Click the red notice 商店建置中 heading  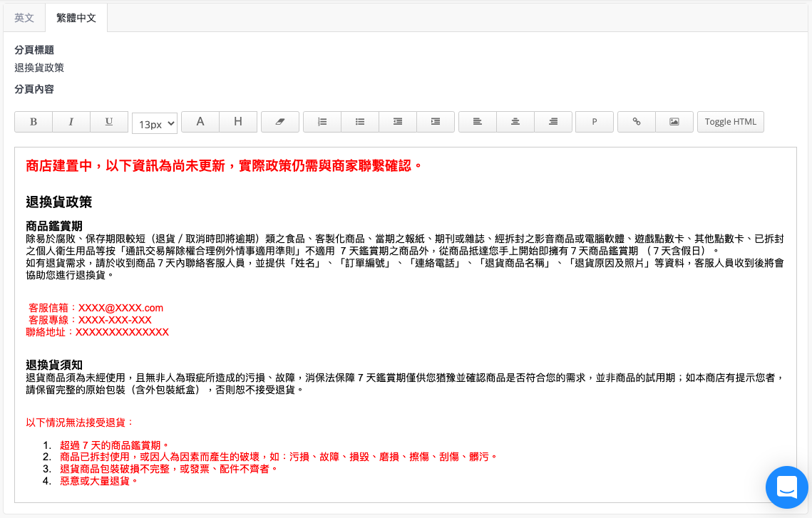pos(224,165)
